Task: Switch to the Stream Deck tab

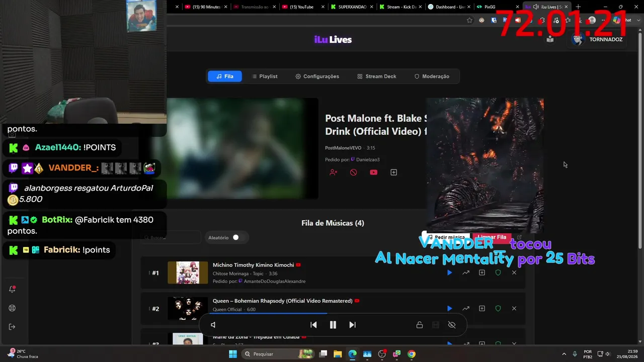Action: (x=377, y=76)
